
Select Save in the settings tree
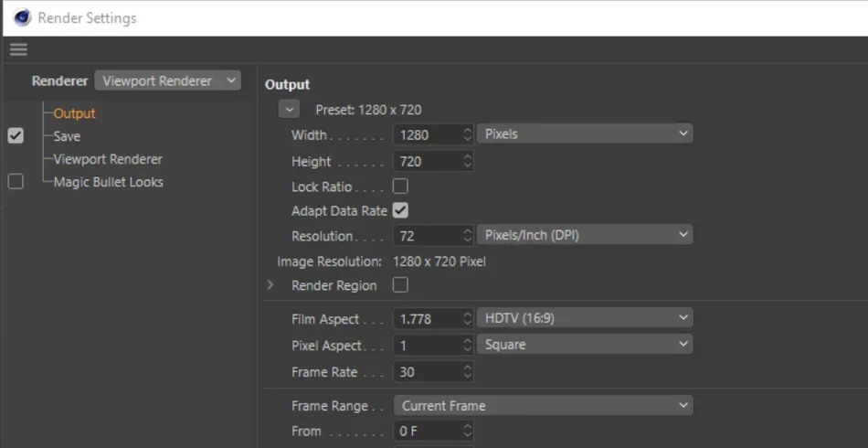[x=67, y=136]
